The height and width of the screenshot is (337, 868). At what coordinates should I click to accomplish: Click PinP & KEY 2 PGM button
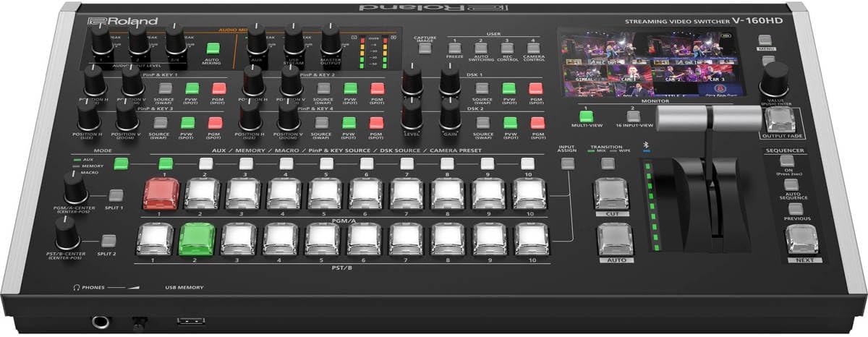point(377,88)
